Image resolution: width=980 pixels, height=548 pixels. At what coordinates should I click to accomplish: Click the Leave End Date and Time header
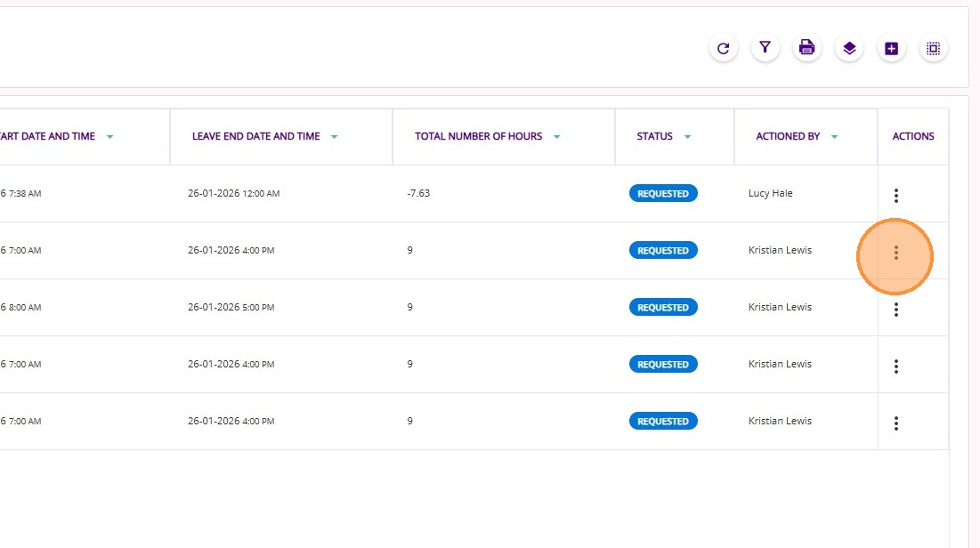pos(255,137)
